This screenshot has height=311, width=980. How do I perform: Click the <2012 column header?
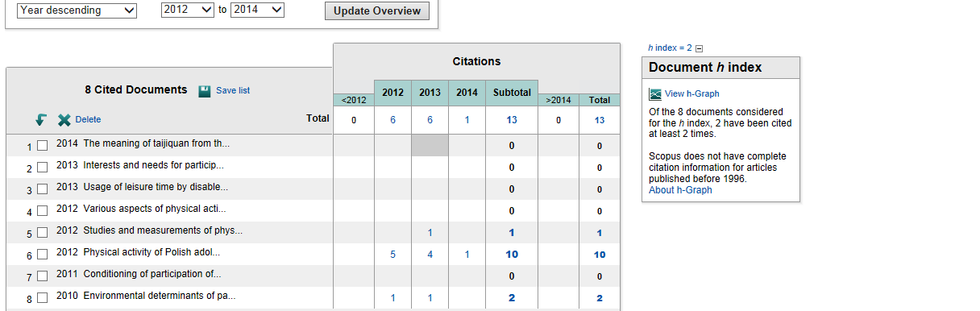coord(354,100)
